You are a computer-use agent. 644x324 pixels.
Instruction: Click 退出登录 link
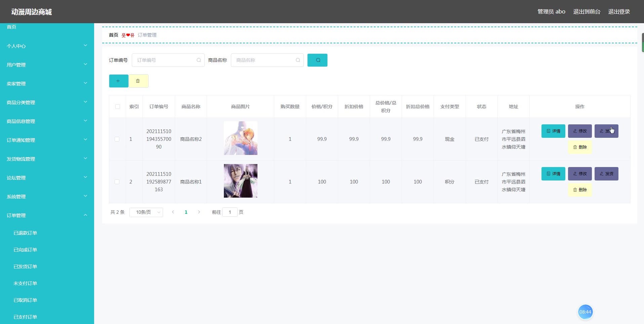click(619, 12)
